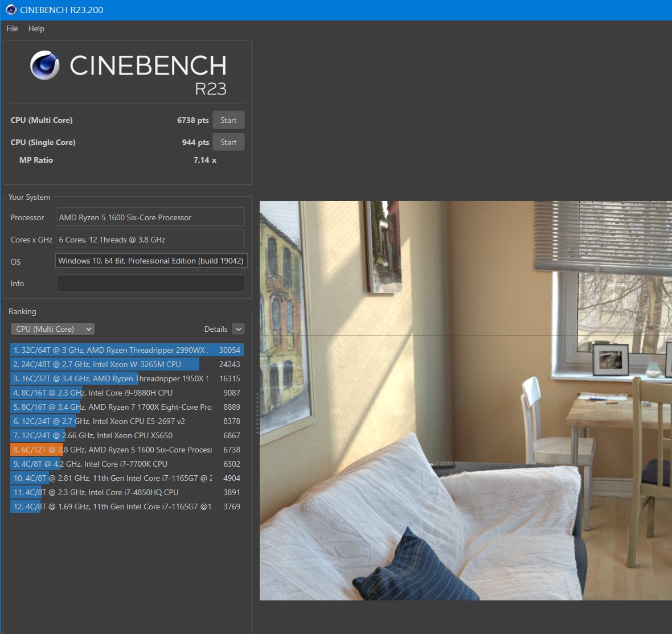Start the CPU Multi Core benchmark
Image resolution: width=672 pixels, height=634 pixels.
(x=228, y=121)
